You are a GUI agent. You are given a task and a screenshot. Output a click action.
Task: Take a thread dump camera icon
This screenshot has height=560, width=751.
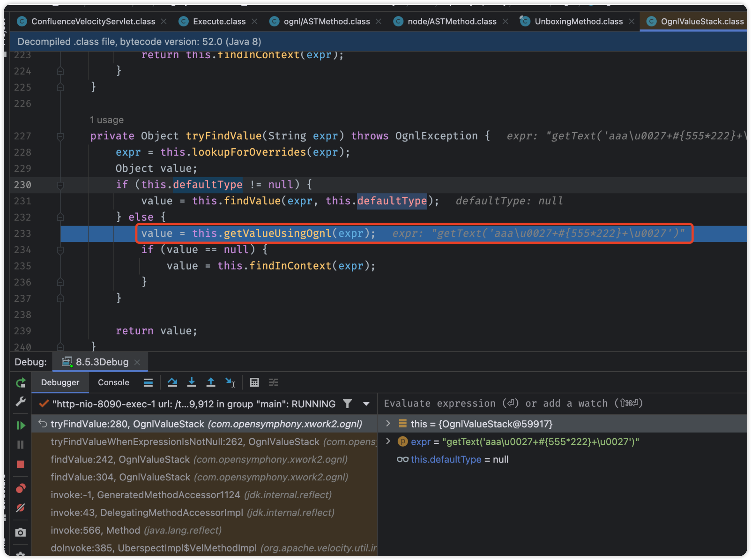pos(21,532)
